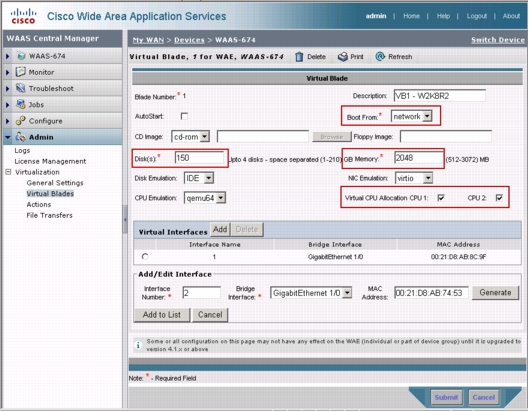The height and width of the screenshot is (412, 529).
Task: Click the sidebar collapse splitter handle
Action: [125, 219]
